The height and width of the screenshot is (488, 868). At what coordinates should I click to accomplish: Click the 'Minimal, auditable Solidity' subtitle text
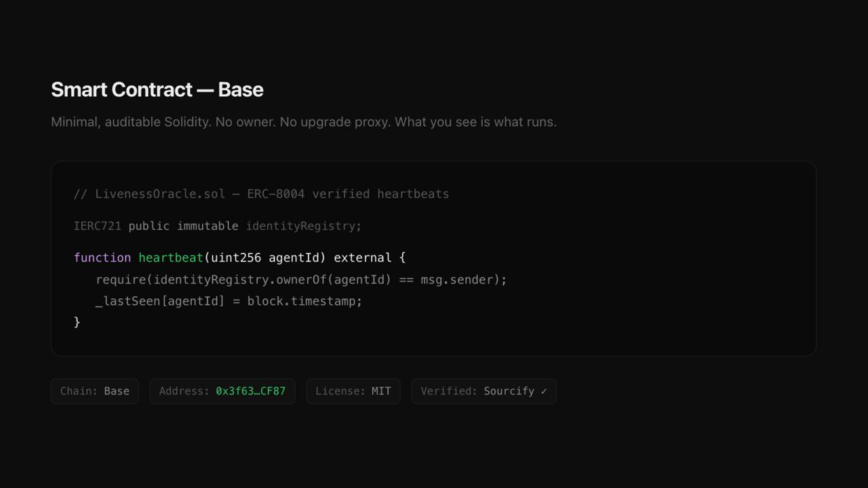coord(304,122)
